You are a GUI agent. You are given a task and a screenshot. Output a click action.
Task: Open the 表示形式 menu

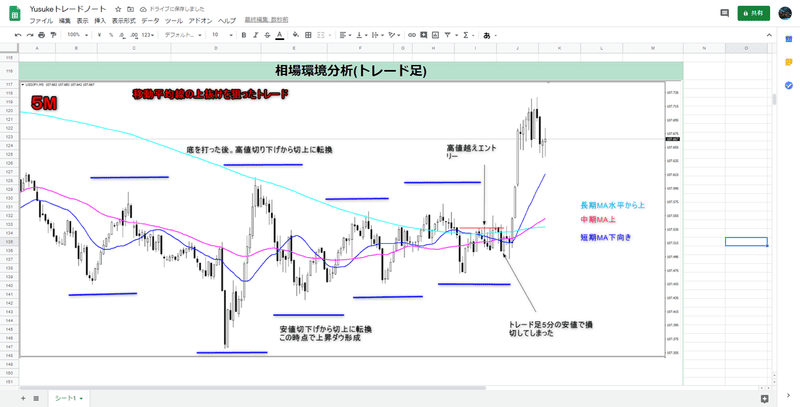[124, 21]
